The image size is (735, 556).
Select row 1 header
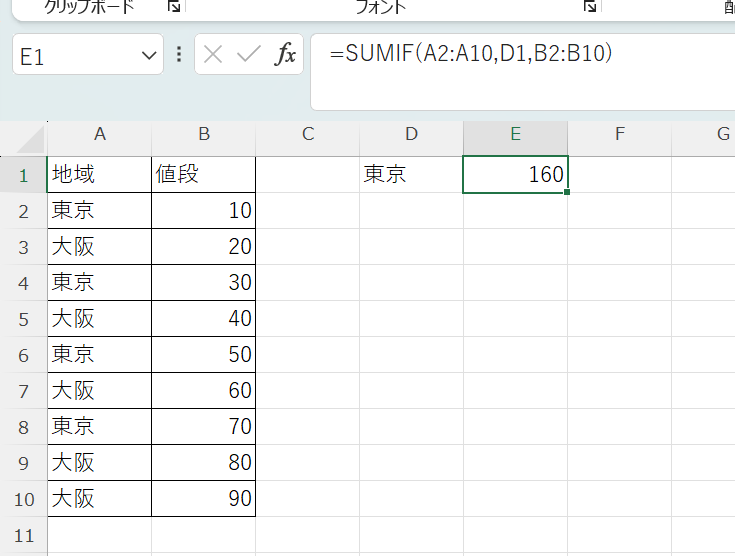pyautogui.click(x=23, y=174)
